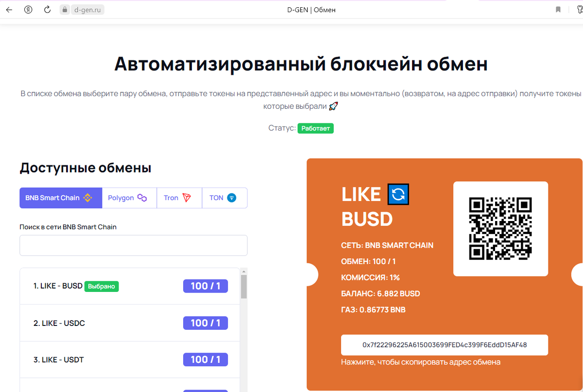Switch to the TON network tab
Image resolution: width=583 pixels, height=392 pixels.
(x=224, y=198)
